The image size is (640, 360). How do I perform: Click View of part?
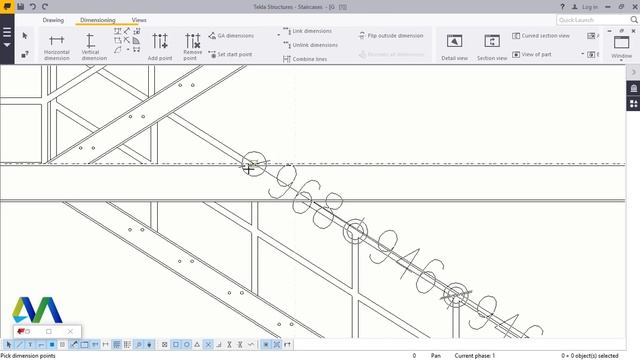[532, 54]
